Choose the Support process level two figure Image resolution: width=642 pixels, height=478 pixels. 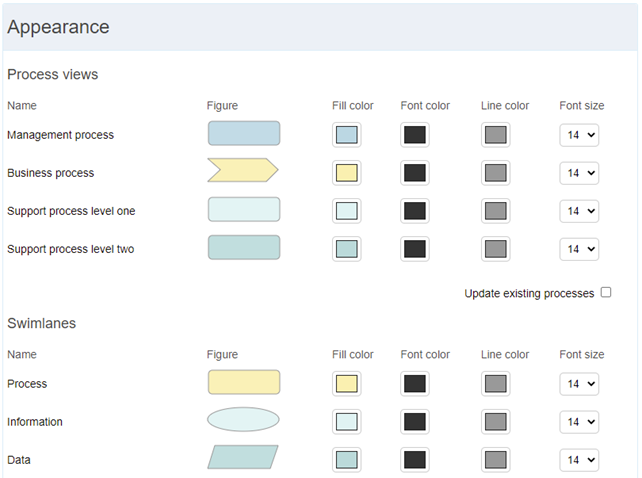point(244,247)
